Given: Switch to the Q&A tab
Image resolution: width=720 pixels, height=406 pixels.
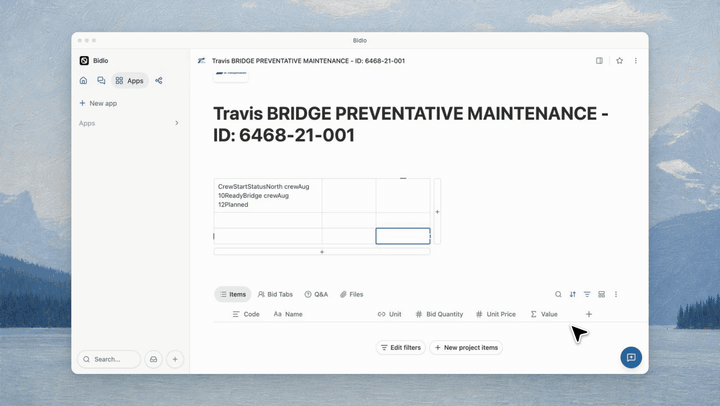Looking at the screenshot, I should (316, 294).
